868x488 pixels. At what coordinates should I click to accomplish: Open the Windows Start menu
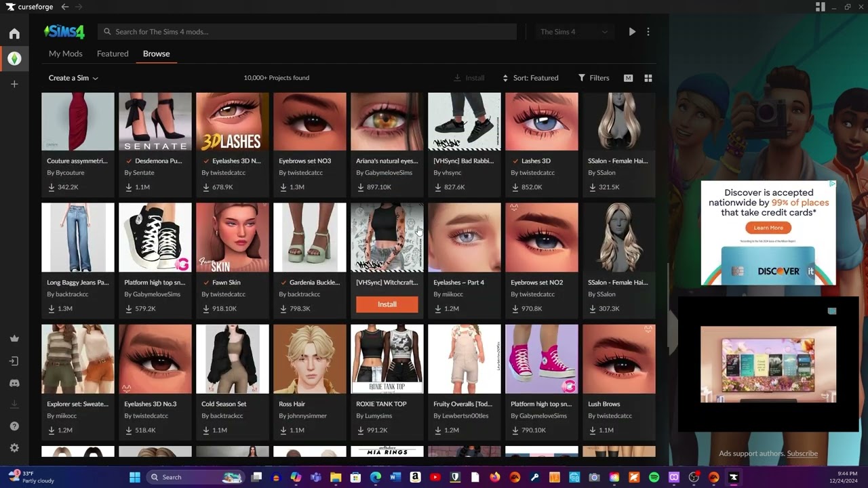click(x=134, y=477)
